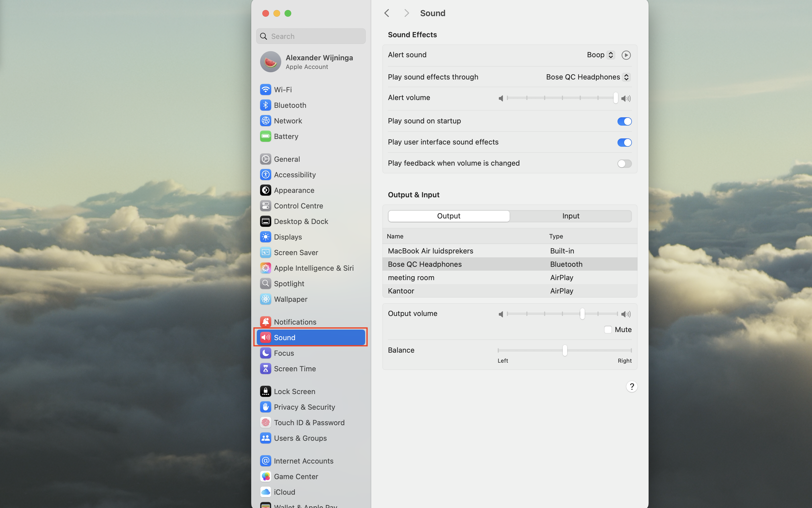
Task: Check the Mute checkbox
Action: click(607, 330)
